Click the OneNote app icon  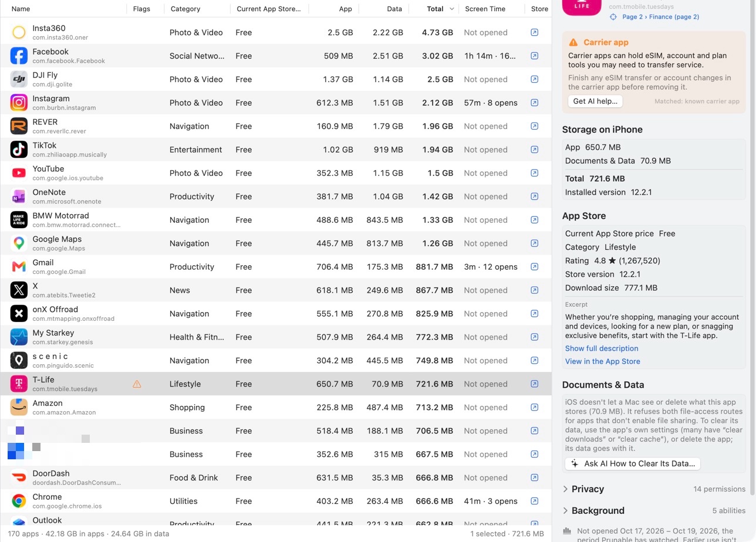19,197
